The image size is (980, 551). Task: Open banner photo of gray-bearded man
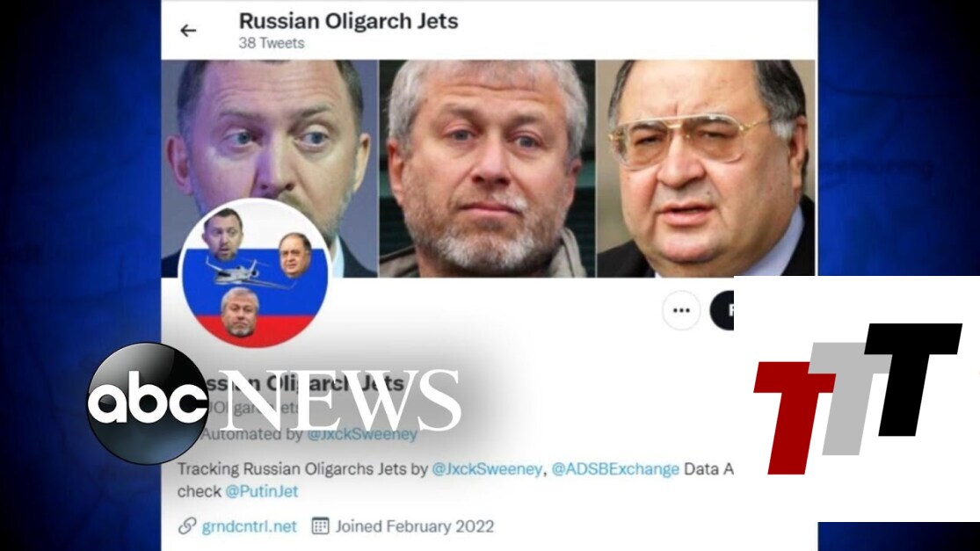(x=486, y=169)
